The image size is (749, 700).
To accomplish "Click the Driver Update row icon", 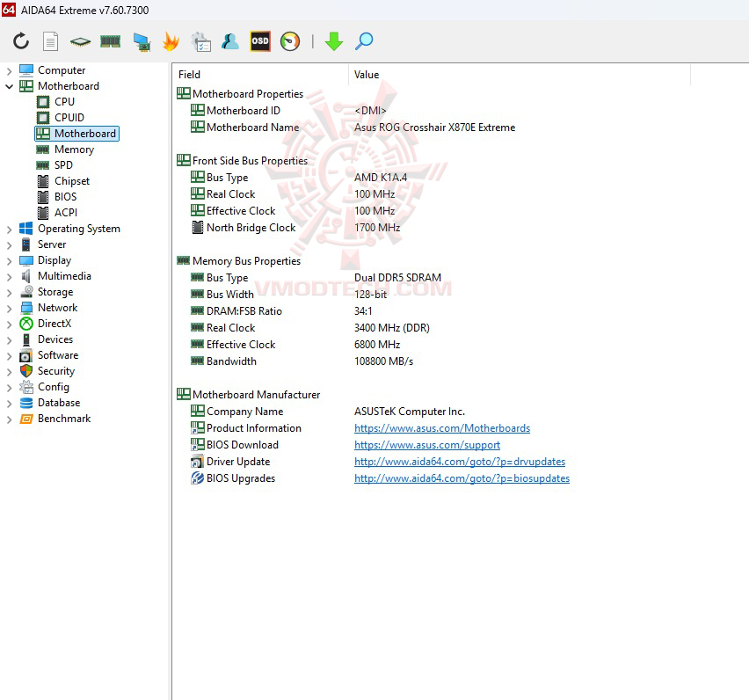I will point(197,462).
